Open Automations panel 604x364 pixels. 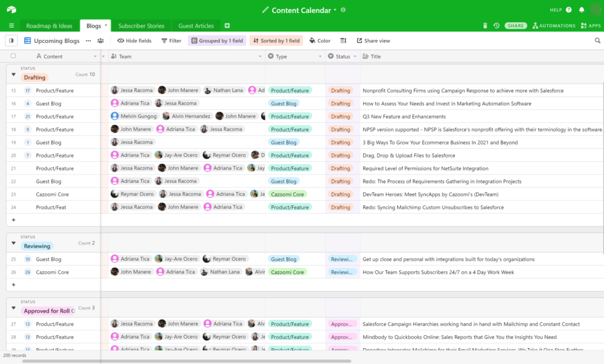click(x=554, y=26)
